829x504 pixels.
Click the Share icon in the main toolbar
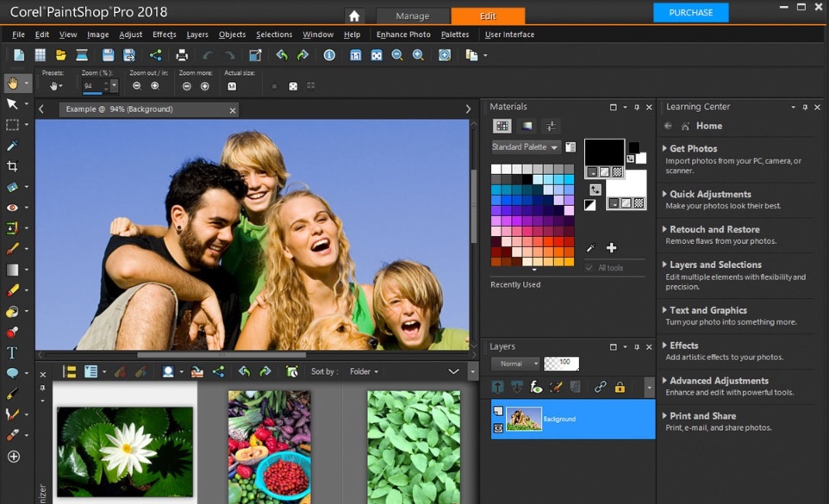click(155, 55)
